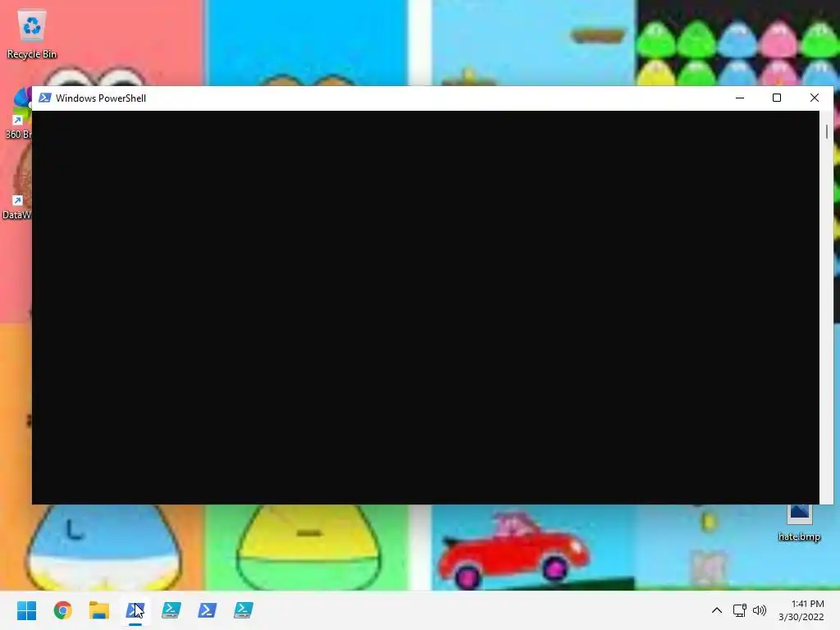This screenshot has height=630, width=840.
Task: Launch Google Chrome from the taskbar
Action: 62,610
